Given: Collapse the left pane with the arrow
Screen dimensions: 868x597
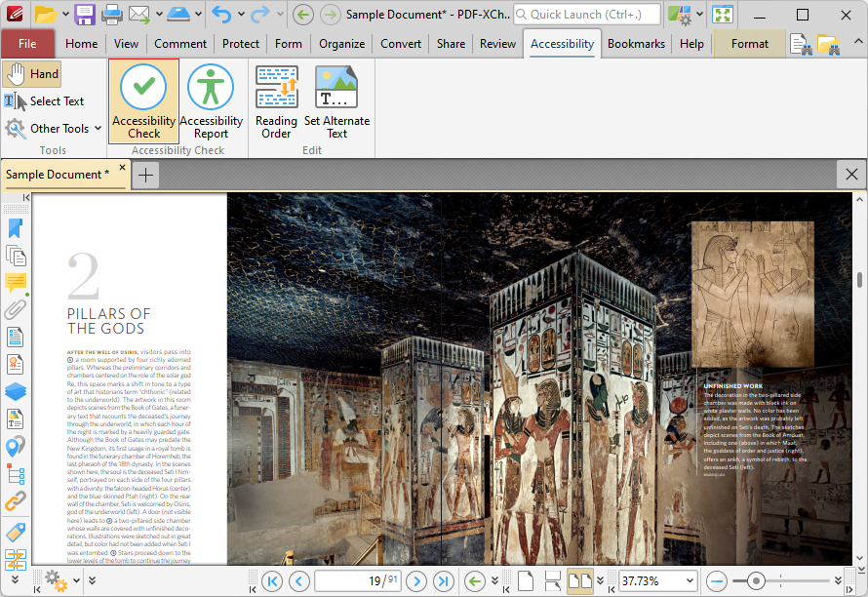Looking at the screenshot, I should pos(26,198).
